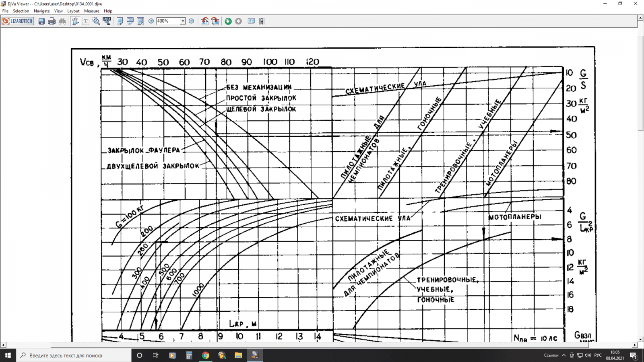Click the zoom in plus icon
Screen dimensions: 644x362
[x=151, y=21]
